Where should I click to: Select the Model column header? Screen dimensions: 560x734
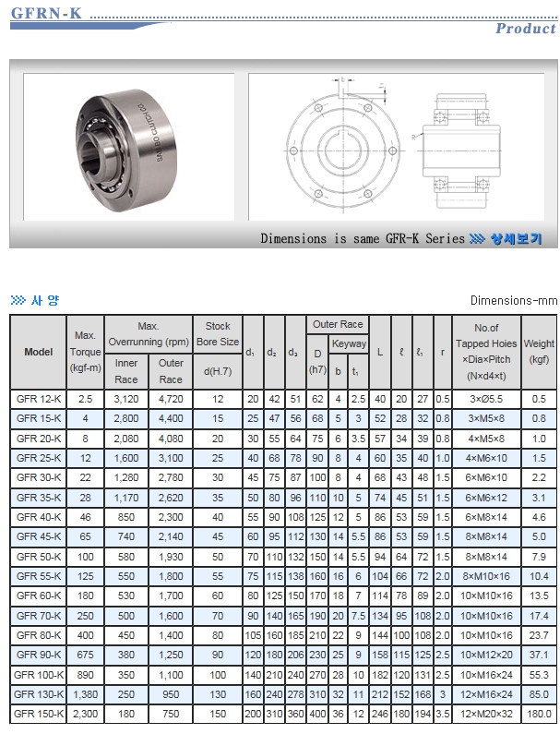tap(39, 352)
